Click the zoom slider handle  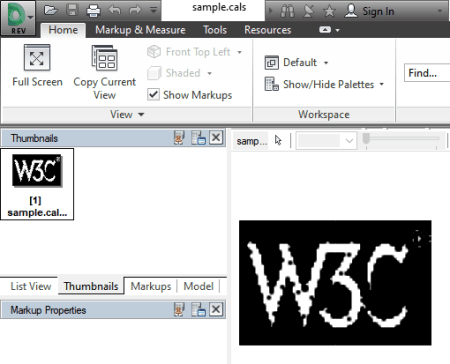[x=366, y=138]
